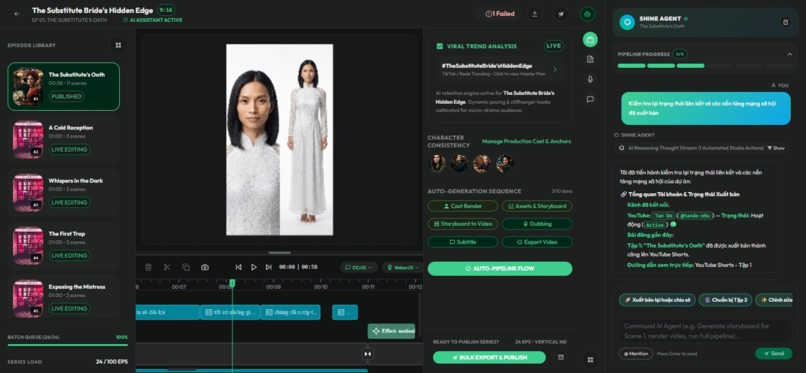Click the PUBLISHED status badge
The width and height of the screenshot is (806, 373).
(67, 97)
